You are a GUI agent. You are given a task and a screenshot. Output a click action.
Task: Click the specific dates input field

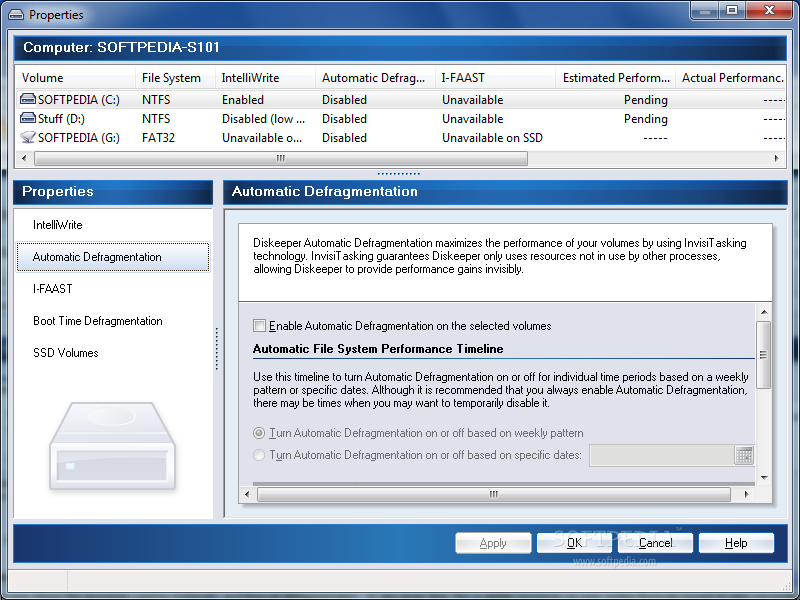click(662, 455)
